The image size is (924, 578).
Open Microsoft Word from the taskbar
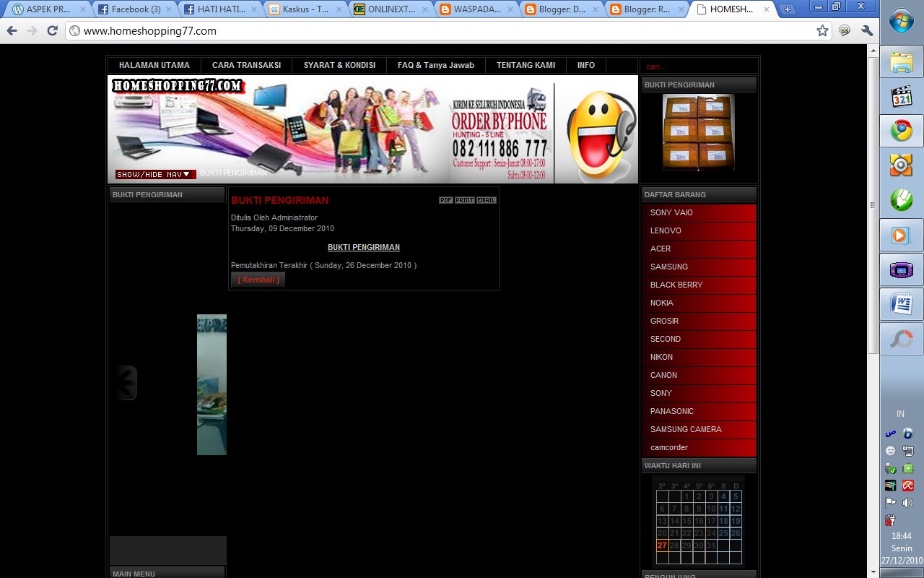902,304
